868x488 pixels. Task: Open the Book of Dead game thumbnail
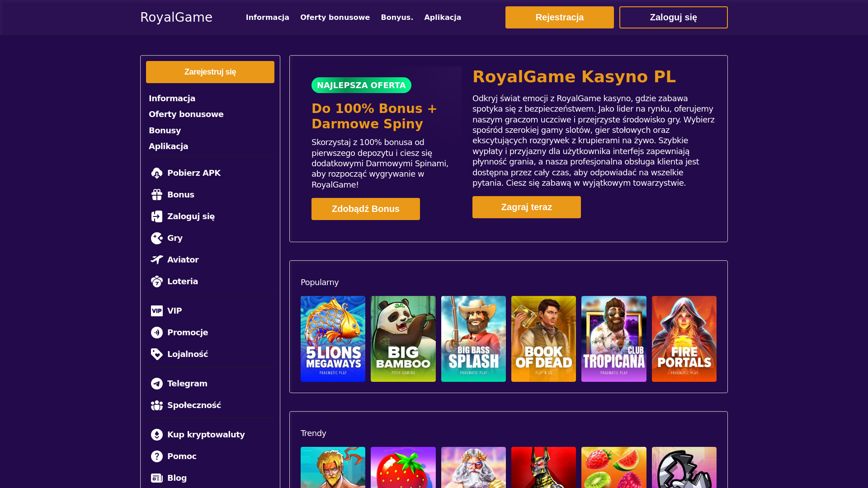point(543,339)
